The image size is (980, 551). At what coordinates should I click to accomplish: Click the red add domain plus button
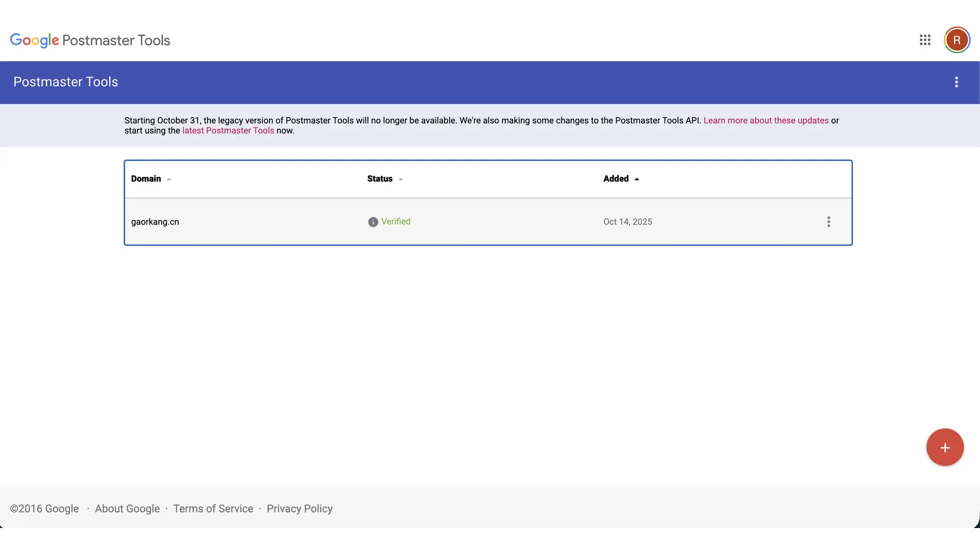tap(945, 447)
